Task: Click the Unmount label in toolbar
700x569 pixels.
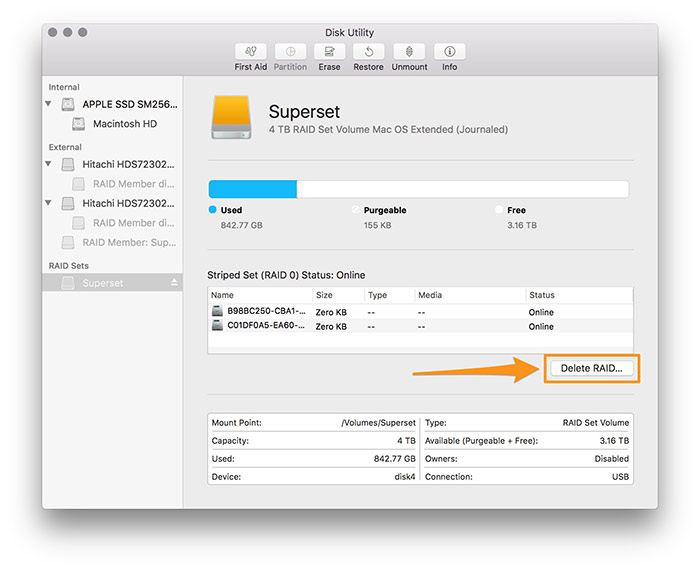Action: click(409, 67)
